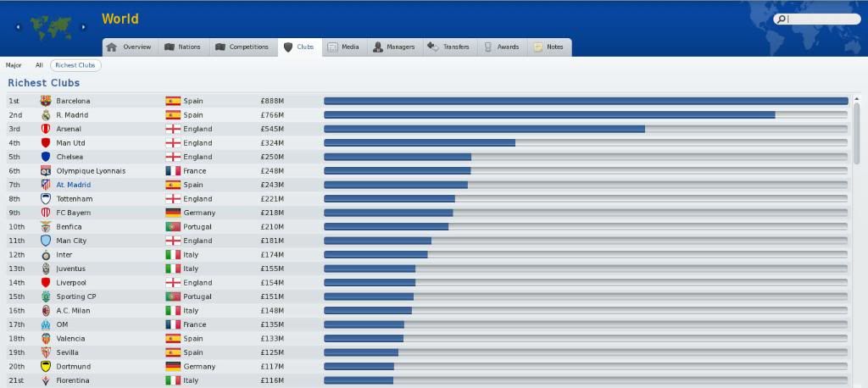
Task: Click Arsenal's wealth bar
Action: click(484, 129)
